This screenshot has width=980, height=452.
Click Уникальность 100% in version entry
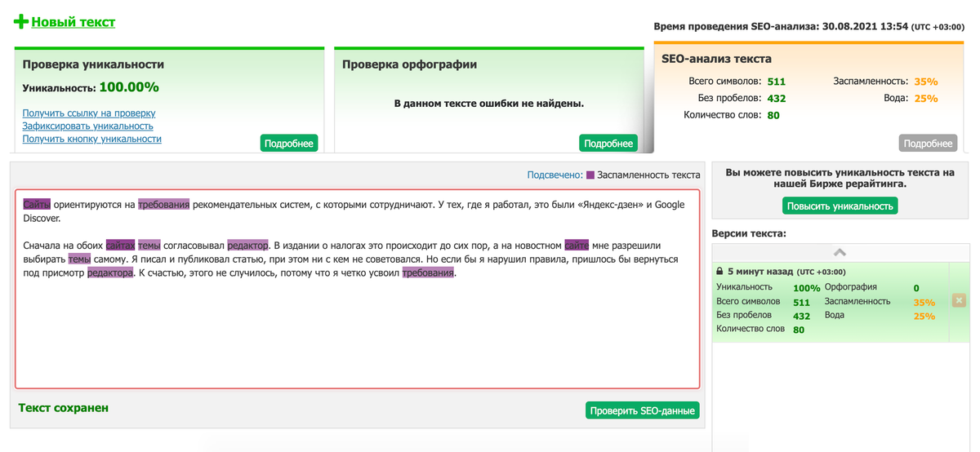pyautogui.click(x=768, y=287)
